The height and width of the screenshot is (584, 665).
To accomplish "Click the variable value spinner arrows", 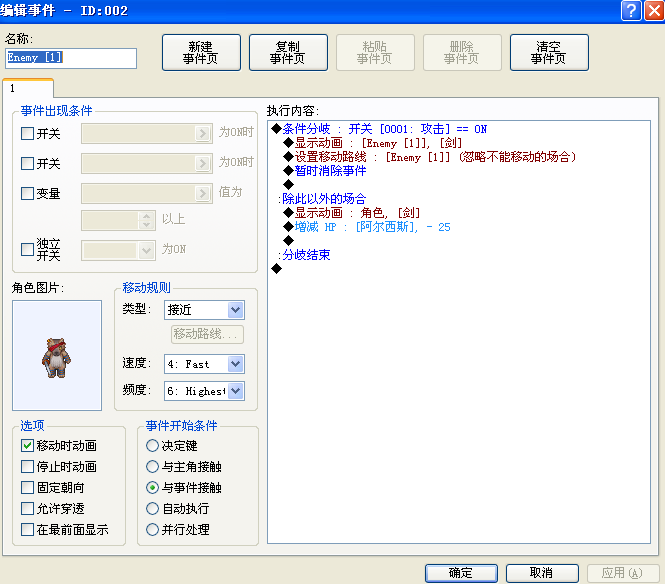I will point(146,220).
